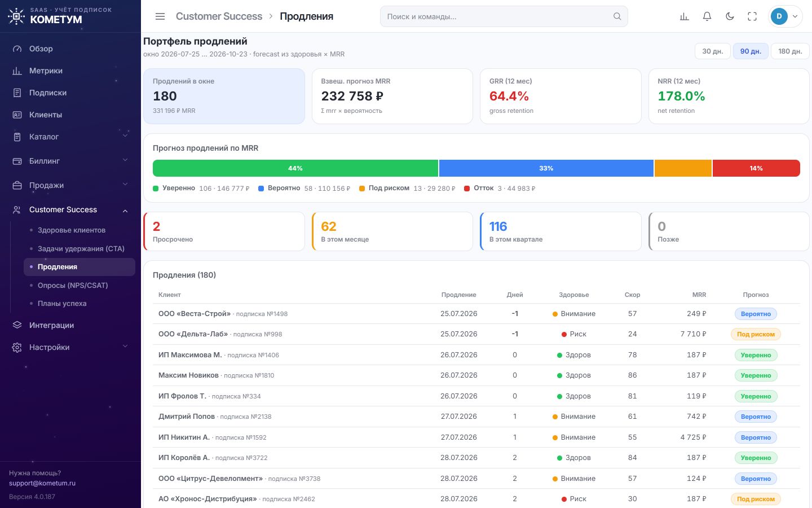The height and width of the screenshot is (508, 812).
Task: Open notifications bell
Action: tap(707, 16)
